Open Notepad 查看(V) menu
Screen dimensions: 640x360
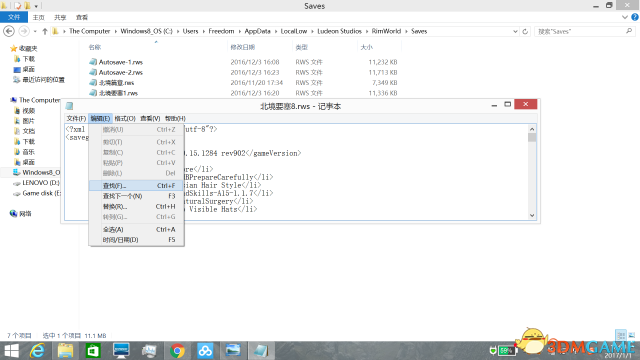[150, 118]
